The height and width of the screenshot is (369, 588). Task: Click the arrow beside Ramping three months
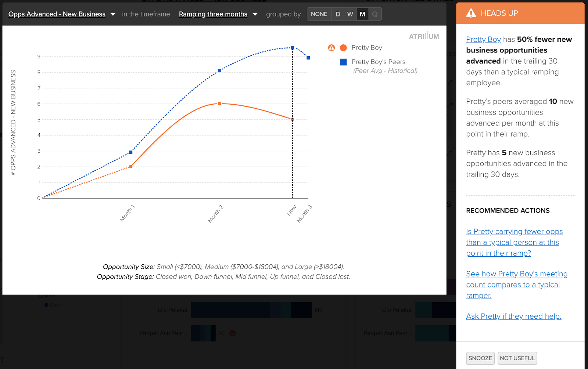tap(255, 14)
